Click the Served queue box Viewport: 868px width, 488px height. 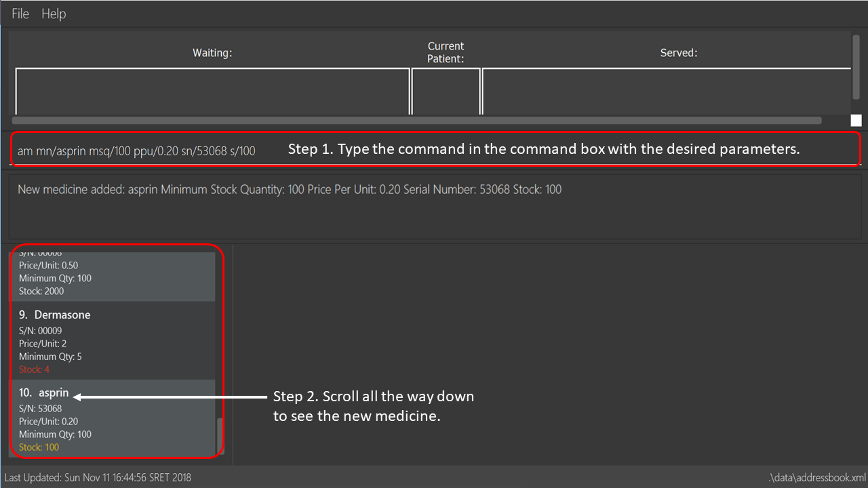(x=666, y=91)
